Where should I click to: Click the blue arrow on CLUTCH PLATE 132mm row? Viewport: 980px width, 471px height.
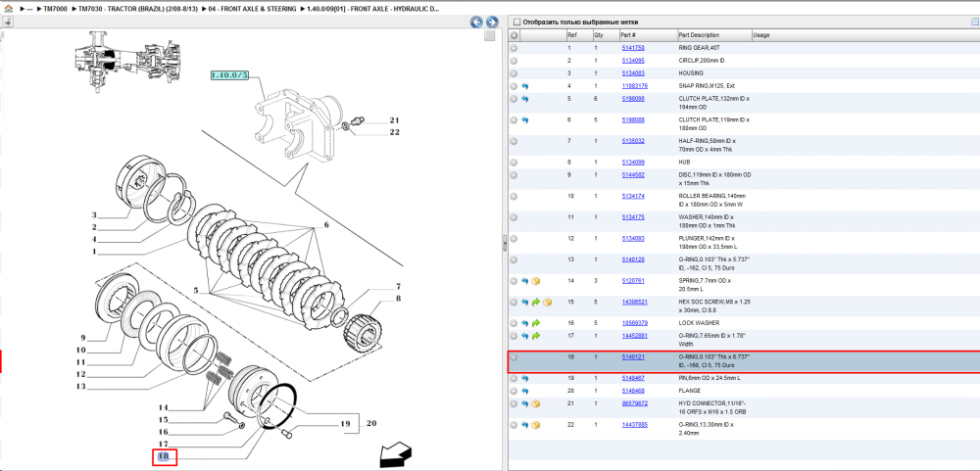coord(525,99)
